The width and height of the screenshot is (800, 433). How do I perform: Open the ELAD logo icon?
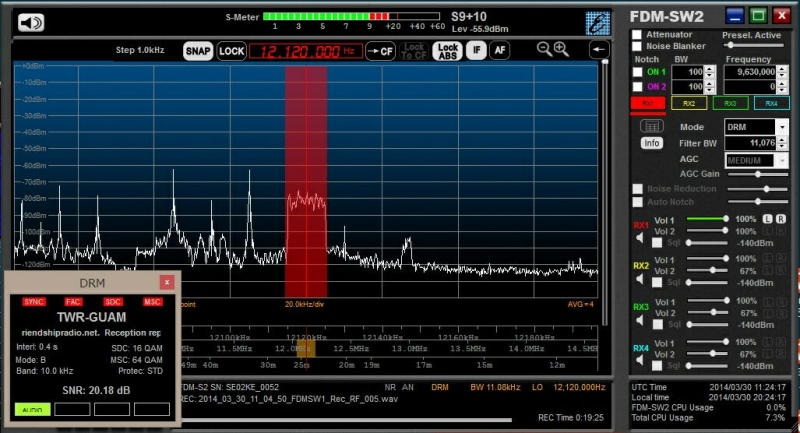click(597, 23)
